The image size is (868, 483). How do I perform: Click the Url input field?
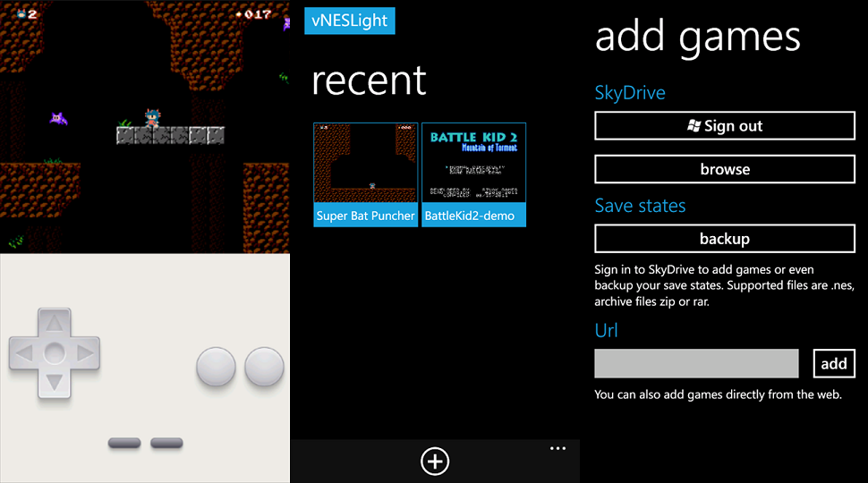pyautogui.click(x=696, y=363)
